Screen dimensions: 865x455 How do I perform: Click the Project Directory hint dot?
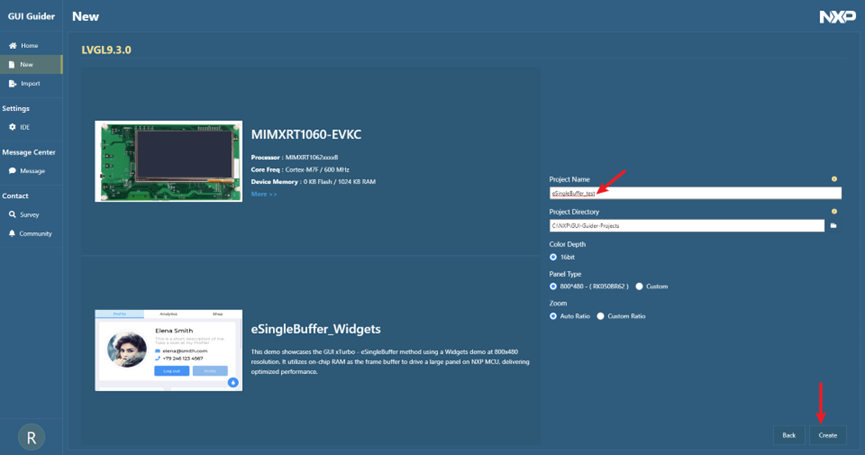(834, 212)
